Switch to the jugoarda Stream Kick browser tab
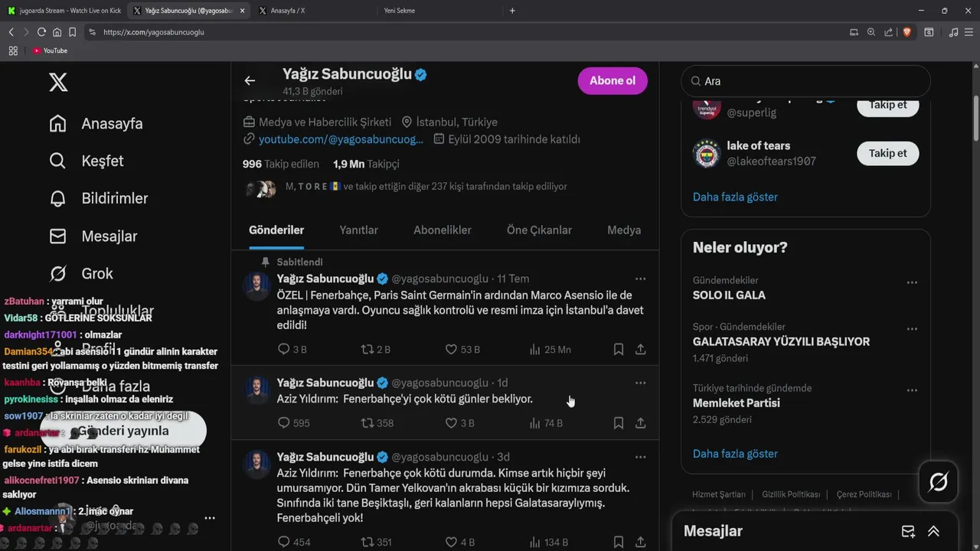Image resolution: width=980 pixels, height=551 pixels. click(64, 11)
